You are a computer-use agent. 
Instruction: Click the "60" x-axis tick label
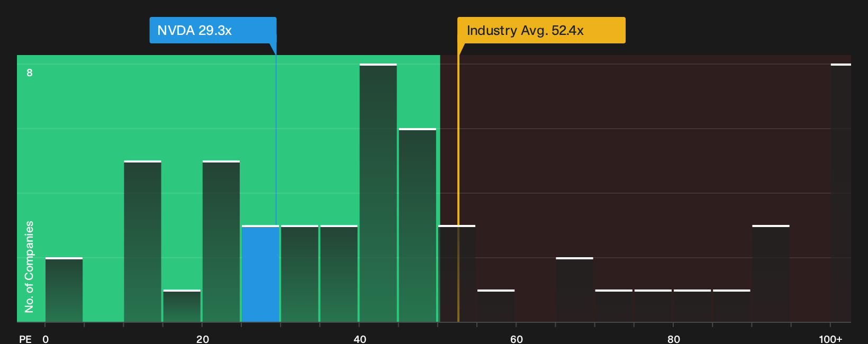[517, 339]
